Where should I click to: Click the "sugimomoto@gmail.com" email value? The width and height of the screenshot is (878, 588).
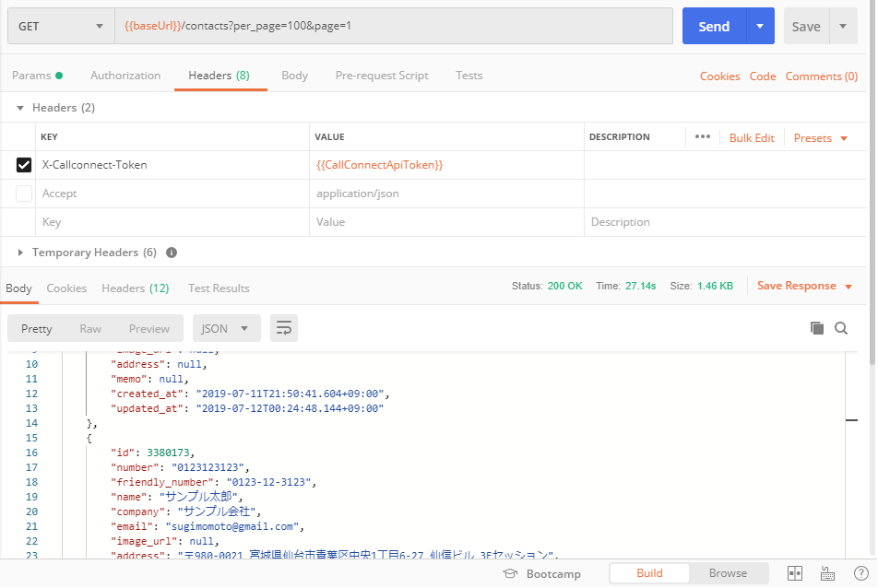[x=231, y=526]
